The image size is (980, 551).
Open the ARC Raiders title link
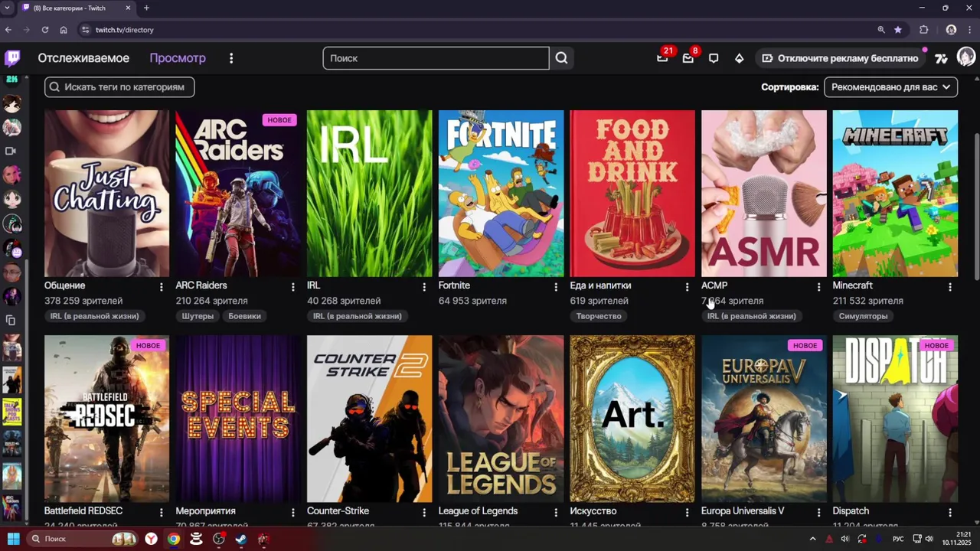click(x=201, y=285)
